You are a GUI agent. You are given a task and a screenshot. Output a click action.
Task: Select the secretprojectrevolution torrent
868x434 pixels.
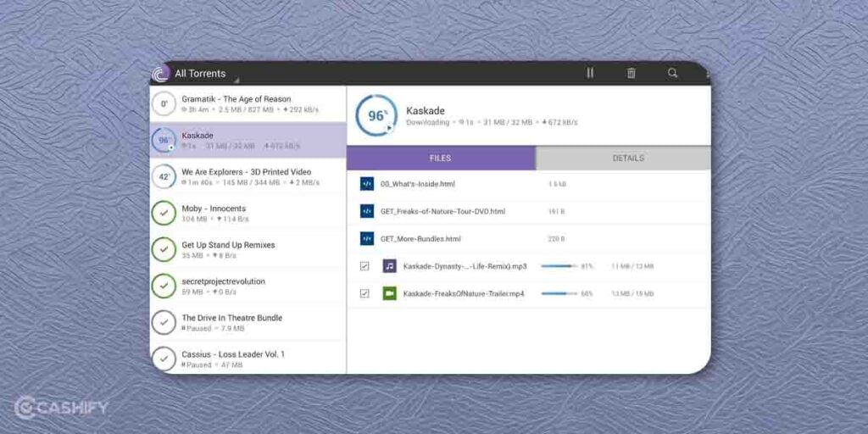pyautogui.click(x=248, y=287)
